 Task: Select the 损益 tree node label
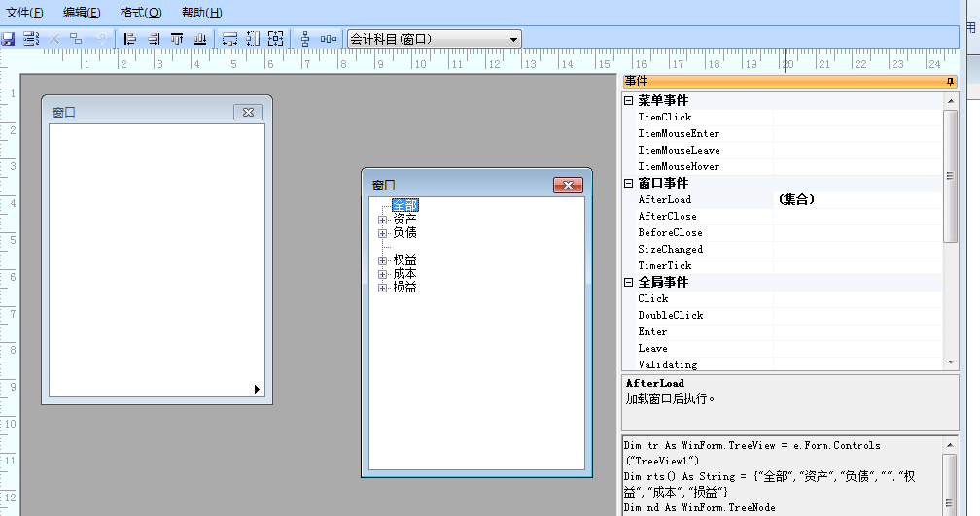click(x=405, y=288)
